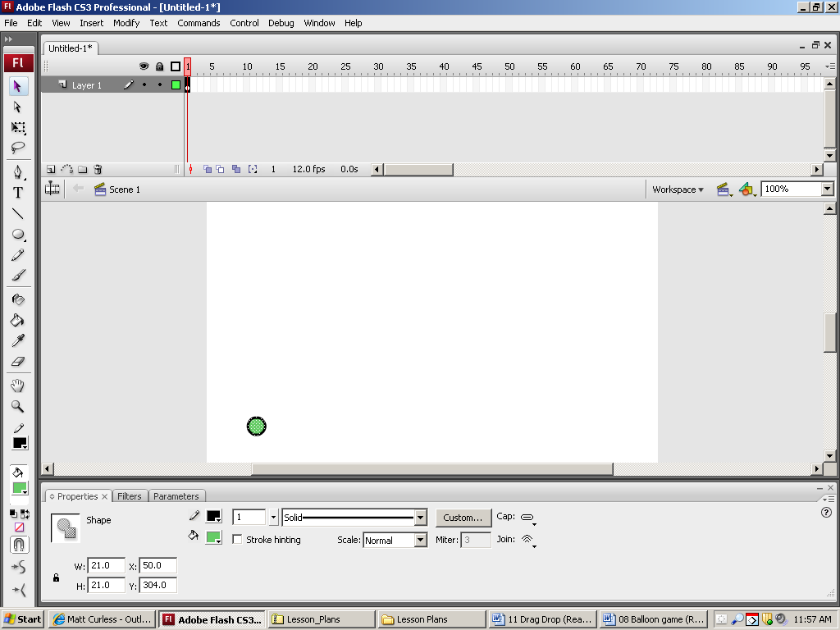Open the stage zoom percentage dropdown
840x630 pixels.
click(827, 189)
